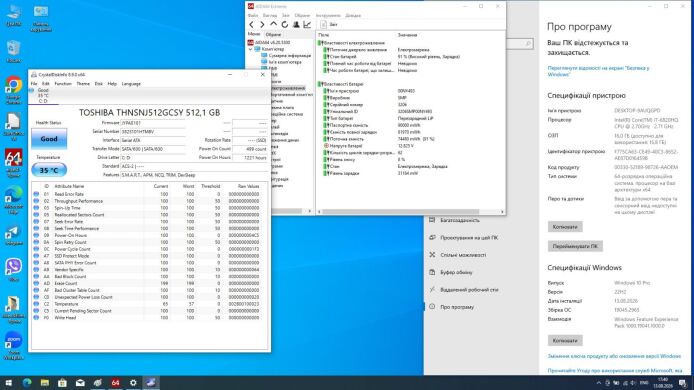Open Microsoft Store from the taskbar
Image resolution: width=694 pixels, height=390 pixels.
[x=62, y=383]
